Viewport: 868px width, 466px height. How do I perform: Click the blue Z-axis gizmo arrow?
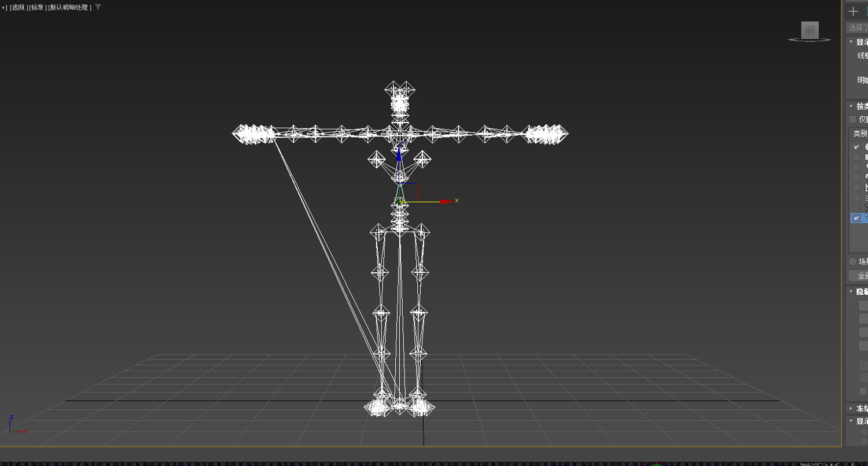coord(399,154)
